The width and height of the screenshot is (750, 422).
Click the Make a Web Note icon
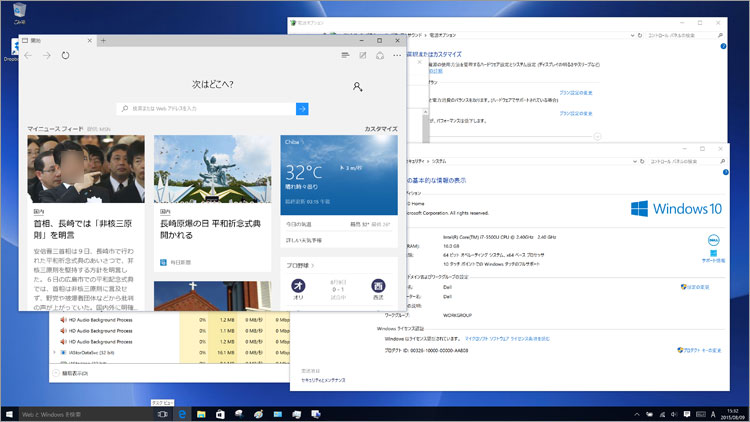(x=363, y=56)
